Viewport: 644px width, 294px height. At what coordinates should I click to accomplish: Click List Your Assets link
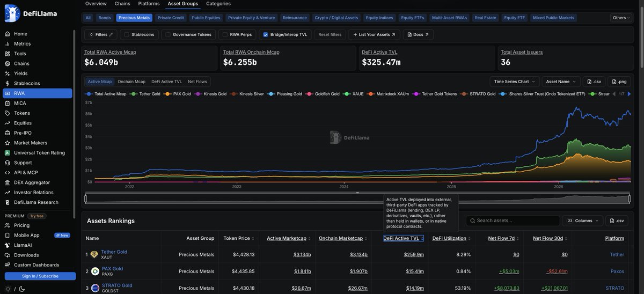coord(374,34)
